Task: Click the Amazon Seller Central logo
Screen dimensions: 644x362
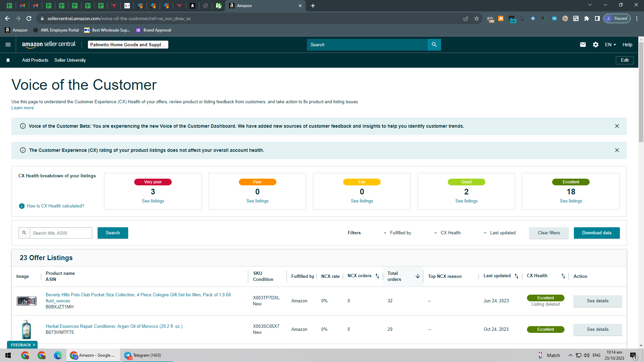Action: click(x=49, y=45)
